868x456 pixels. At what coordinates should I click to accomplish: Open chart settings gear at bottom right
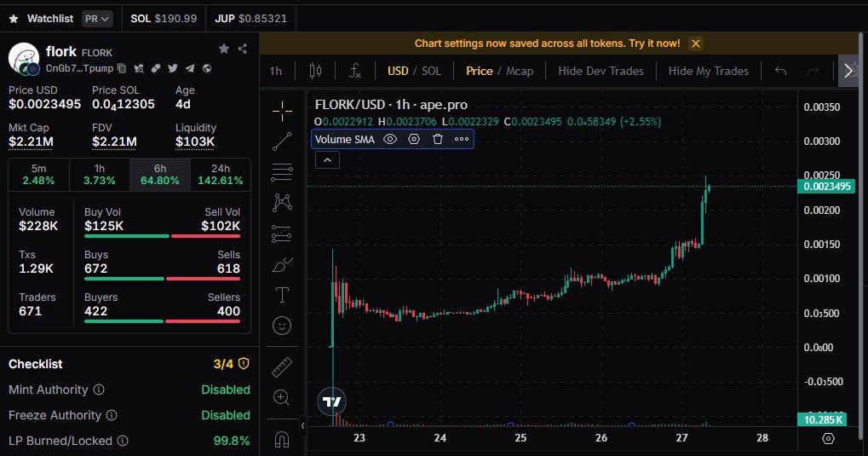pos(828,438)
